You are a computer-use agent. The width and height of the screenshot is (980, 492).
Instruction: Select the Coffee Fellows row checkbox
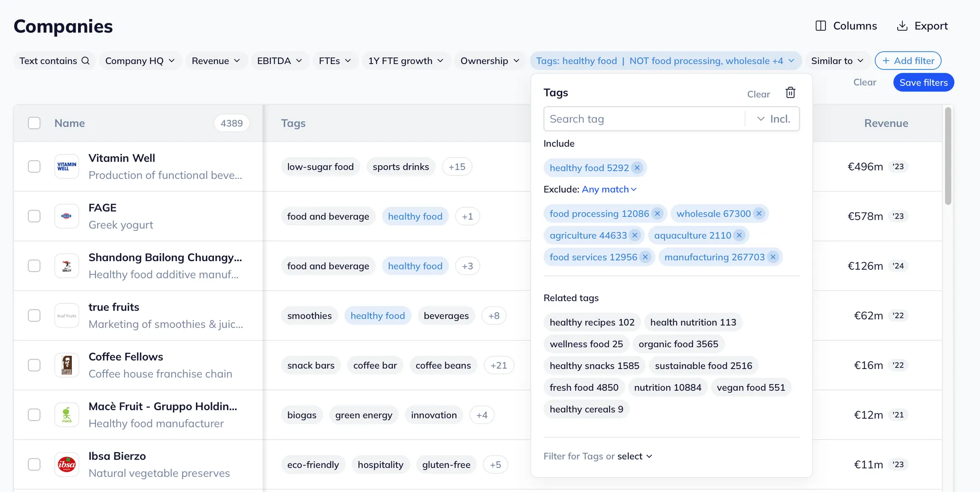click(34, 365)
